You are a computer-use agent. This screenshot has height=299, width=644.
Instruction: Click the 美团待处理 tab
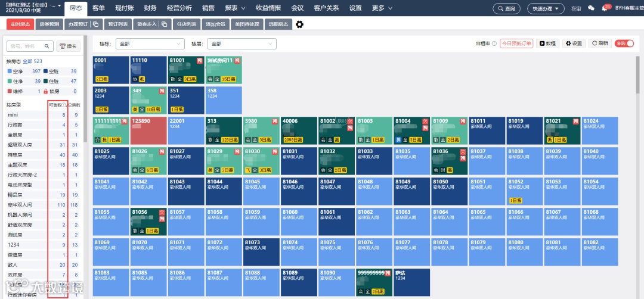(247, 24)
